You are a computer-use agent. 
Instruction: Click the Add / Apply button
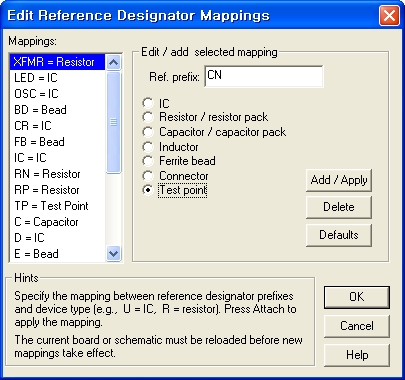[x=339, y=180]
